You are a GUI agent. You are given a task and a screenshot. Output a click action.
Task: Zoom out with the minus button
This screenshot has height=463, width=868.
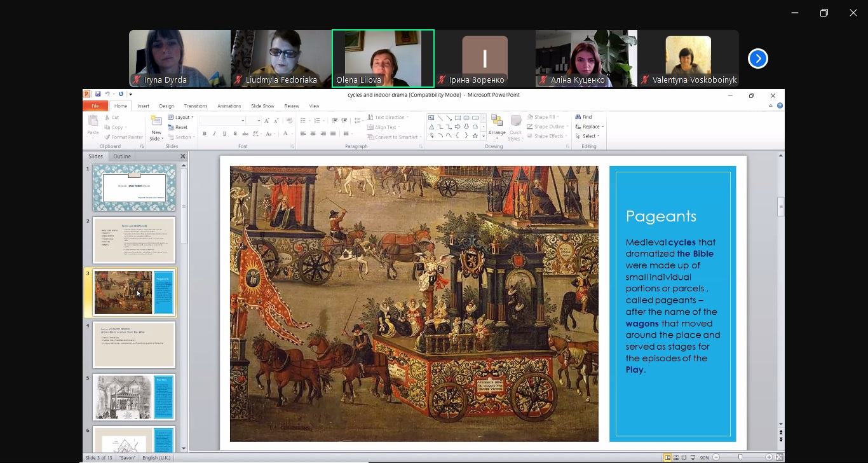716,457
